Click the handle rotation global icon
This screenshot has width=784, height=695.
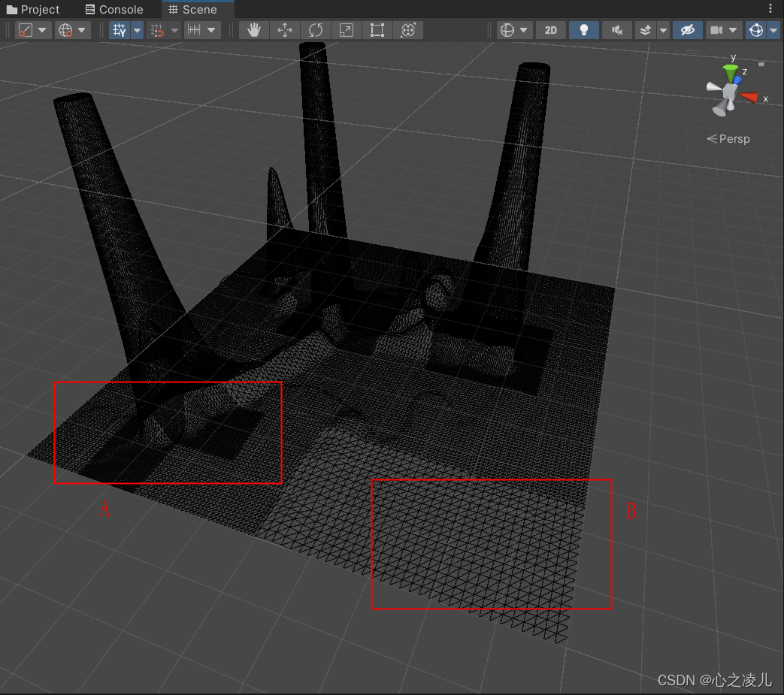click(65, 31)
